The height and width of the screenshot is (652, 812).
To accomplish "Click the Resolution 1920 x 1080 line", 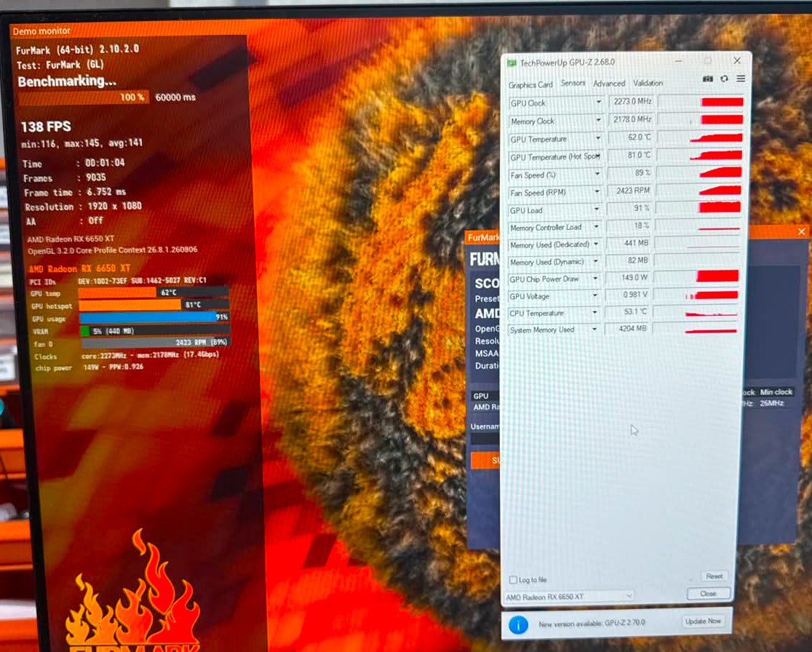I will (x=83, y=206).
